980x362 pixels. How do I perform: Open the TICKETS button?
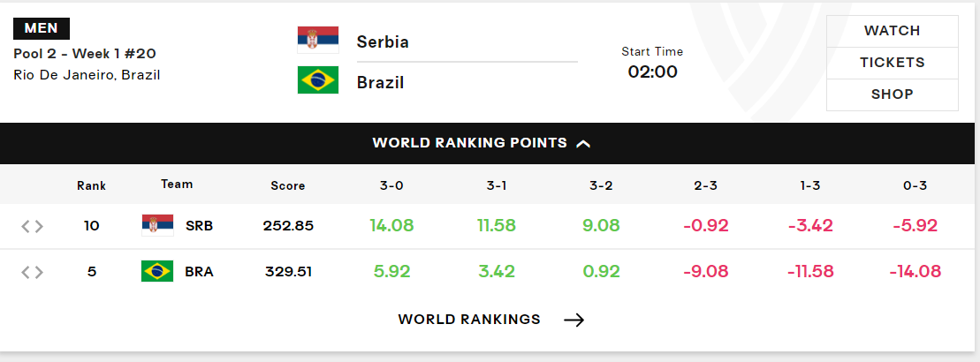point(892,63)
